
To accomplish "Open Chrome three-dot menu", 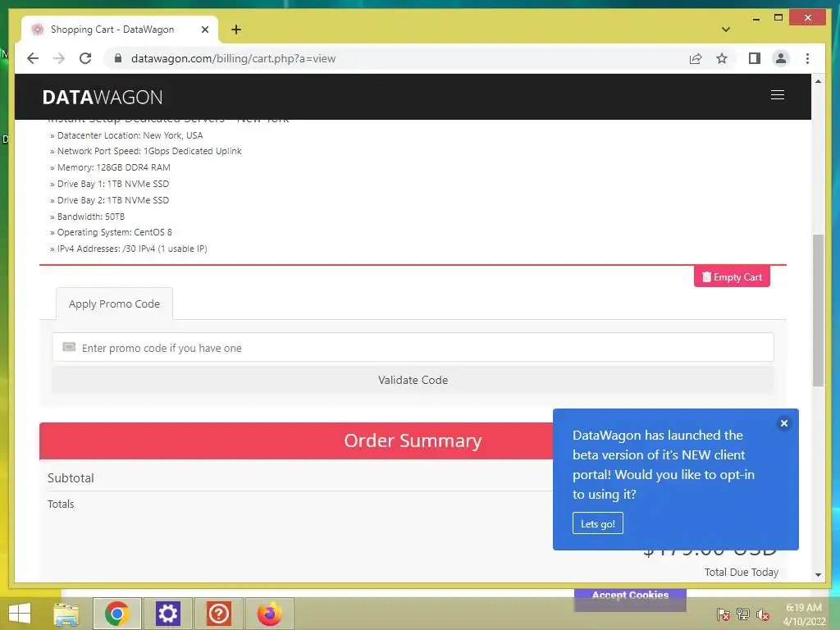I will tap(807, 58).
